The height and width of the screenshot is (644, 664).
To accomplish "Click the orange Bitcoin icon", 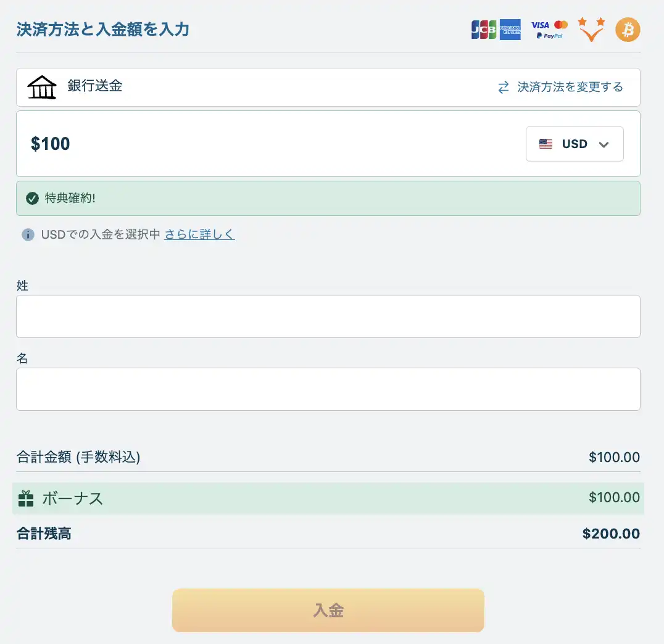I will 628,30.
